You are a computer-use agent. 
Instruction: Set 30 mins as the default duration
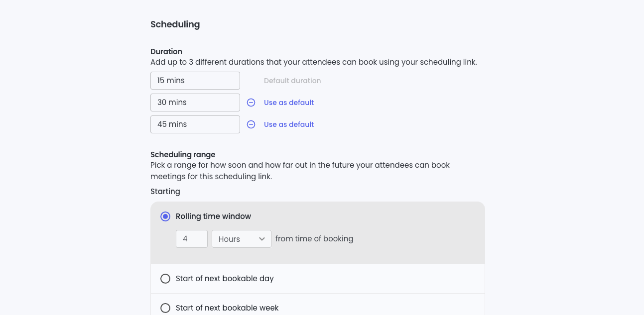289,103
